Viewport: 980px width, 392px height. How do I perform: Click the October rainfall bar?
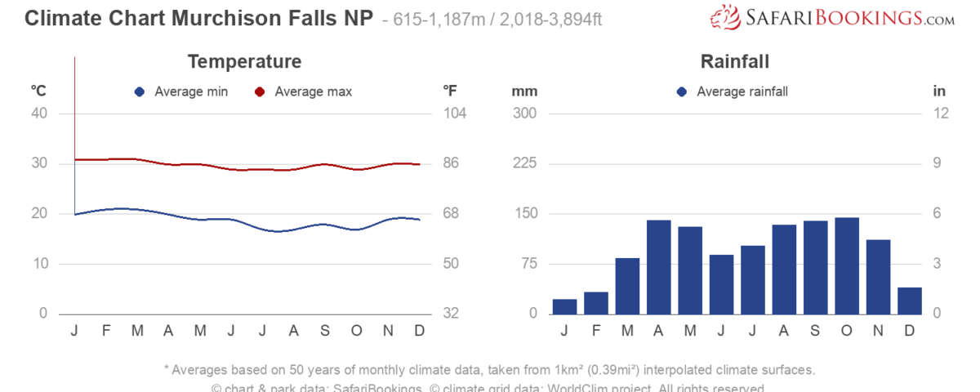(847, 265)
